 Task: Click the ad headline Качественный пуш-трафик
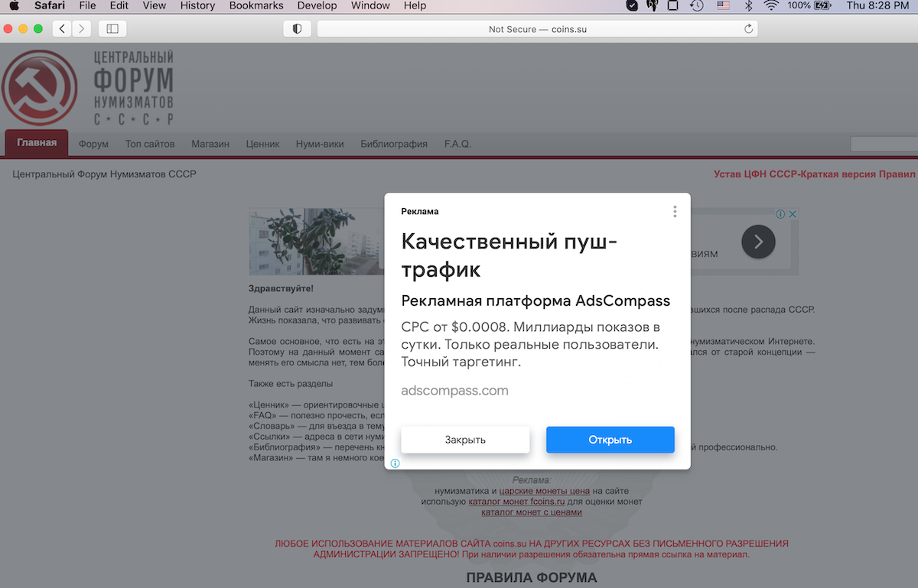point(509,255)
